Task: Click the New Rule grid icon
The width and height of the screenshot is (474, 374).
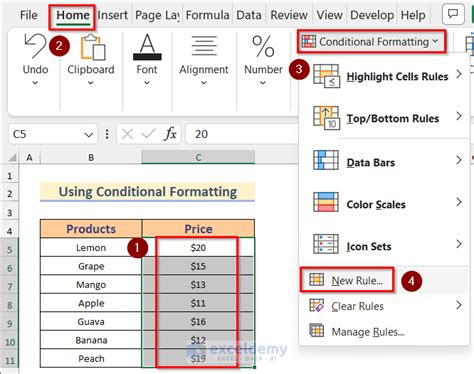Action: [x=316, y=280]
